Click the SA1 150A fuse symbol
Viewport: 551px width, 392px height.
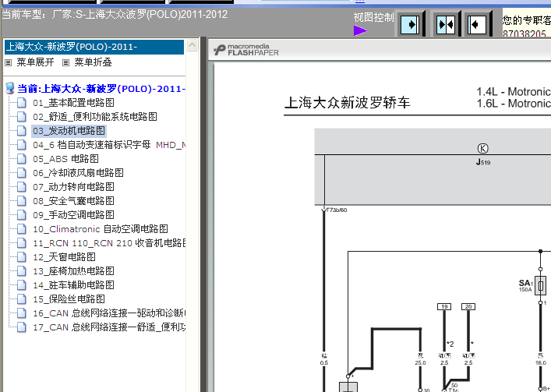pyautogui.click(x=540, y=285)
